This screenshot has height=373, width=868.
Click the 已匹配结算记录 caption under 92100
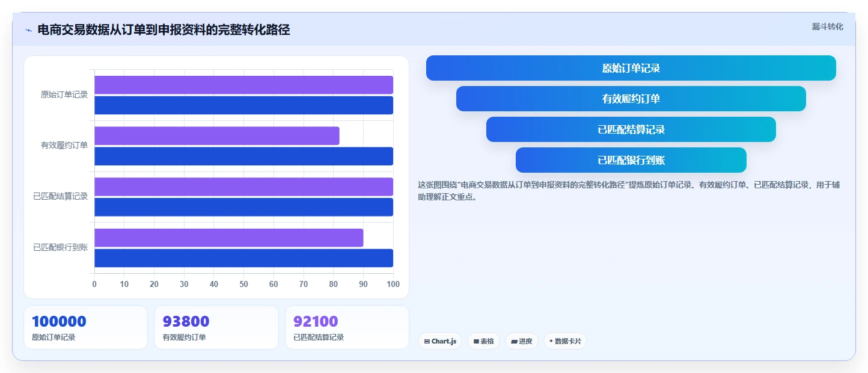tap(319, 338)
